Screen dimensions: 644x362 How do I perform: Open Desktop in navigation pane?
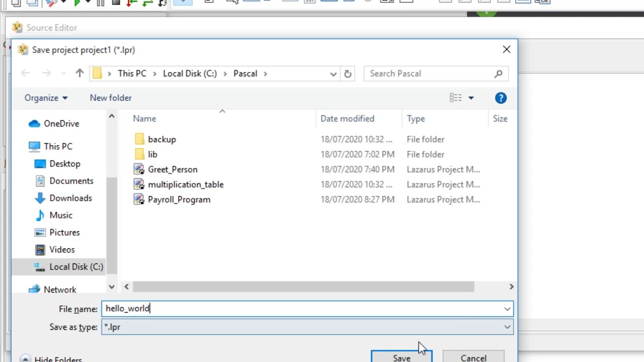pos(65,164)
